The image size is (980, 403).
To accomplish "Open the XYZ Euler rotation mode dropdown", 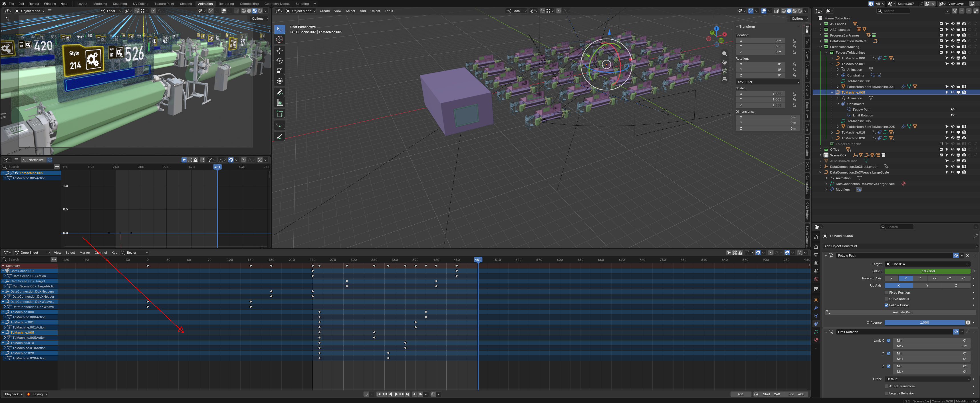I will tap(768, 82).
